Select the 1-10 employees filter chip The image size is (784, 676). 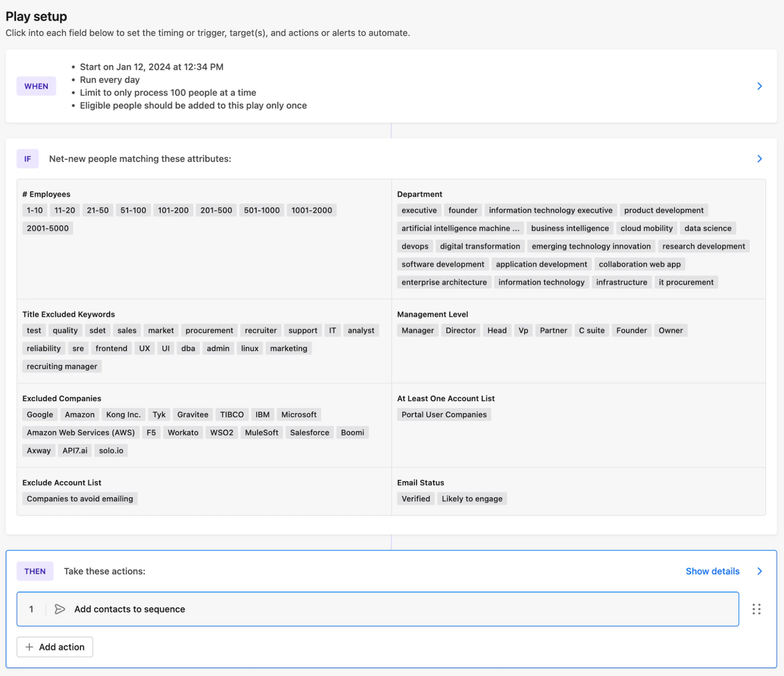pyautogui.click(x=34, y=210)
